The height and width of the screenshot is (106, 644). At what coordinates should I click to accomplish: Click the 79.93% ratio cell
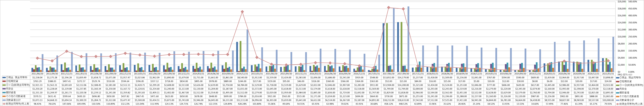point(608,104)
